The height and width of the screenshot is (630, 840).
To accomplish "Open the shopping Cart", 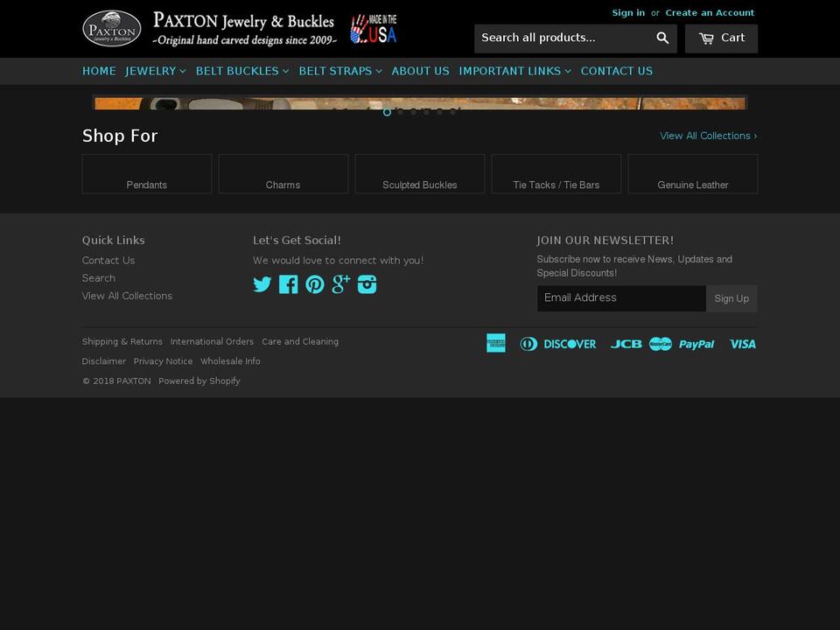I will pyautogui.click(x=721, y=38).
